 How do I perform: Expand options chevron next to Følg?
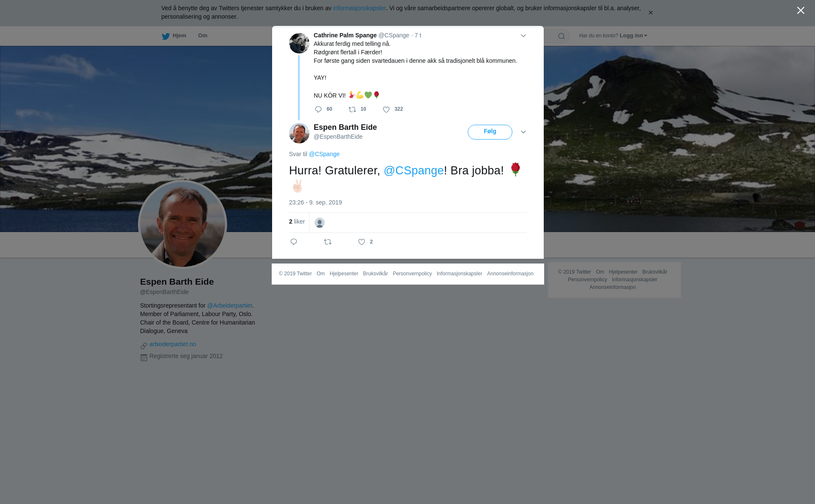coord(523,132)
